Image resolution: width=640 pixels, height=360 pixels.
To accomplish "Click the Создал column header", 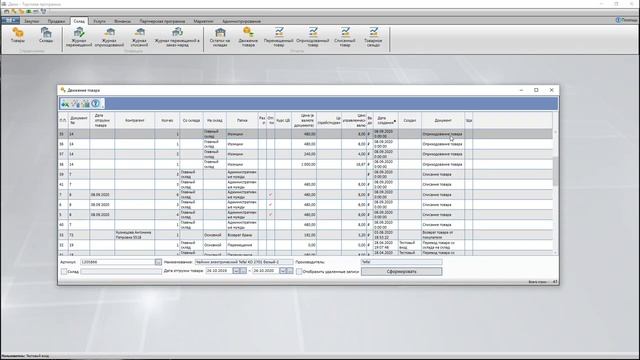I will 410,120.
